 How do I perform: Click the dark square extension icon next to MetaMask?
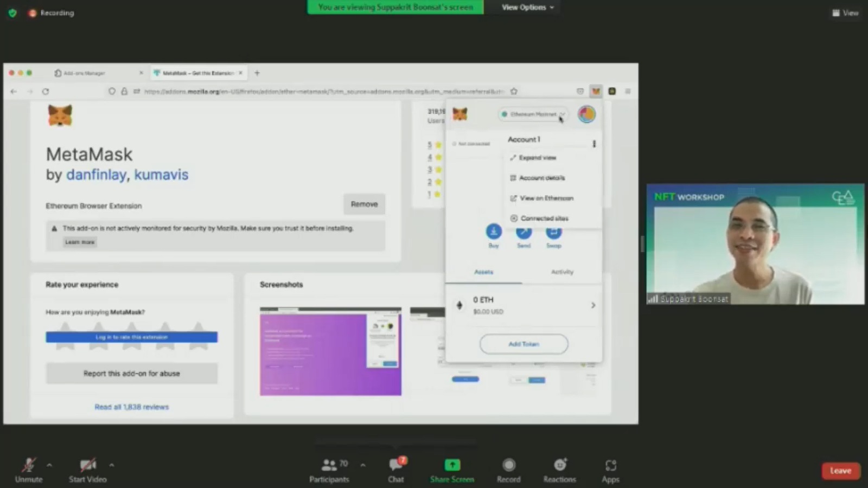coord(612,91)
